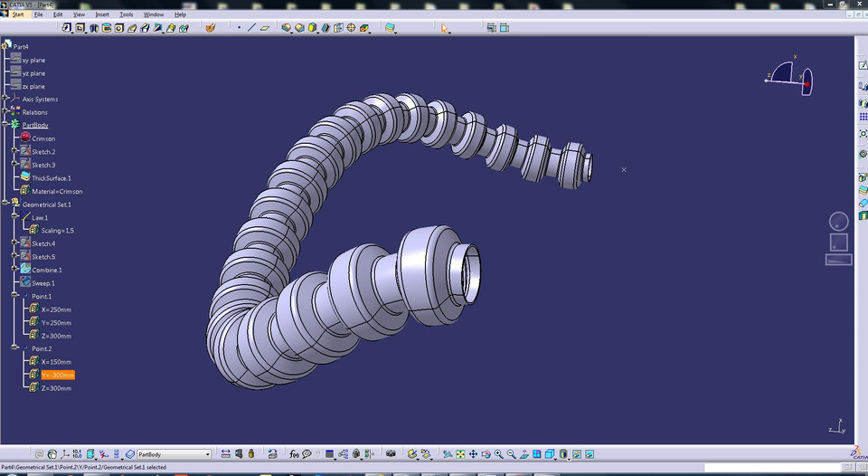Click the 3D compass in viewport

(x=790, y=77)
